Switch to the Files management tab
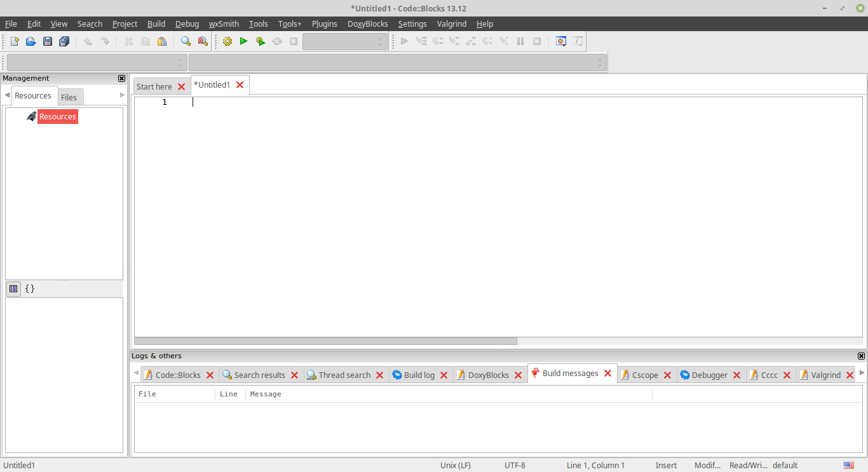Viewport: 868px width, 472px height. [x=69, y=97]
